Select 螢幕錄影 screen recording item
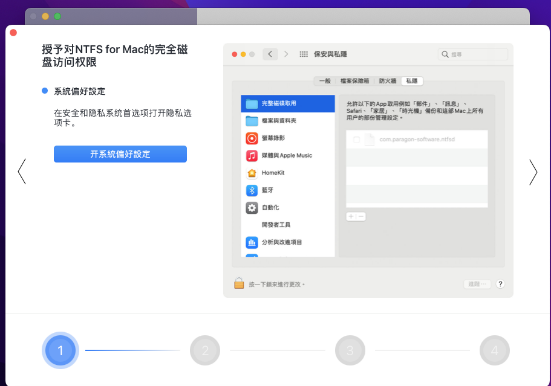 pyautogui.click(x=288, y=138)
